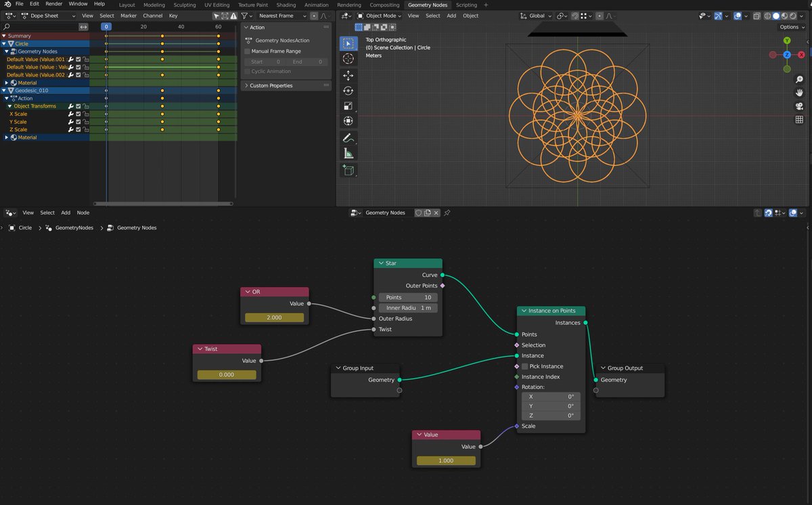Choose the Scale tool in viewport toolbar
Viewport: 812px width, 505px height.
tap(348, 106)
